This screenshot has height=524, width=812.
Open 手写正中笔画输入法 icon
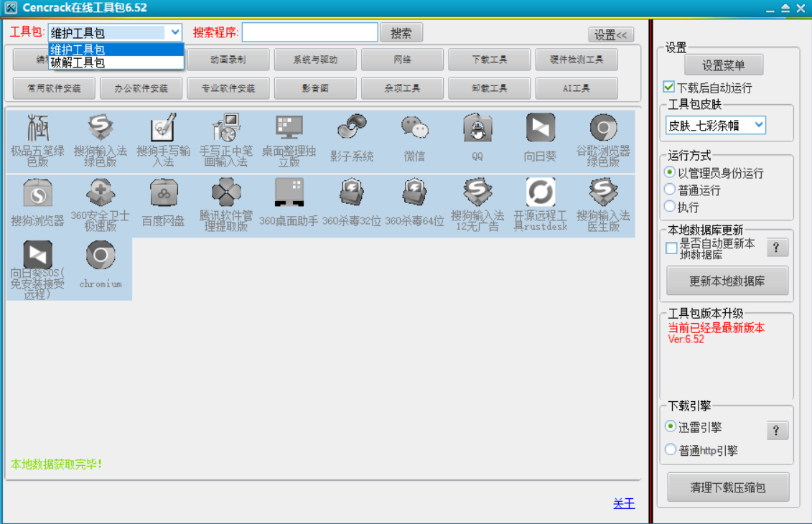(x=226, y=127)
